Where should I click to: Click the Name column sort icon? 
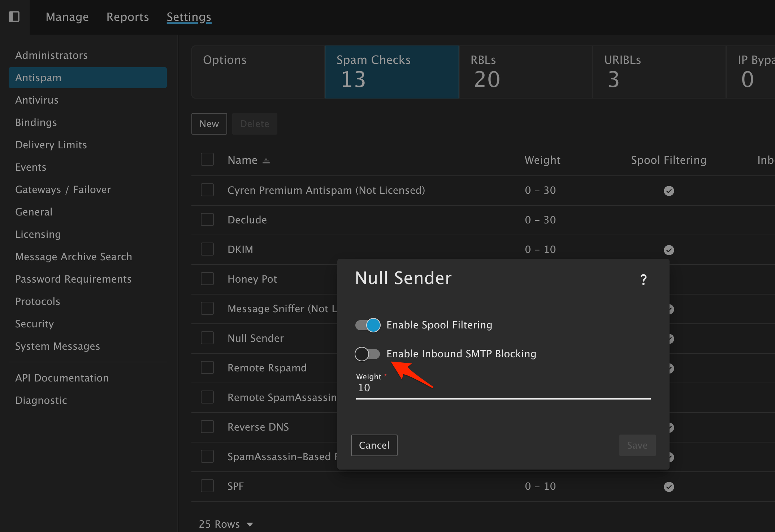266,161
